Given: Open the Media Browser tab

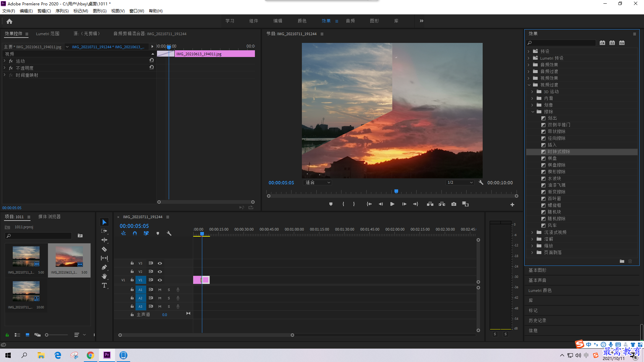Looking at the screenshot, I should click(x=49, y=217).
